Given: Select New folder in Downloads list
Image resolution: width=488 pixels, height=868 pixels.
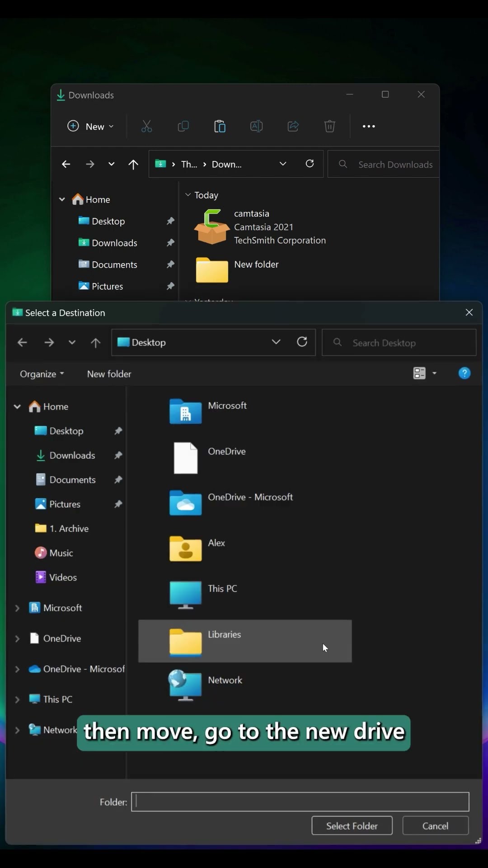Looking at the screenshot, I should (237, 270).
